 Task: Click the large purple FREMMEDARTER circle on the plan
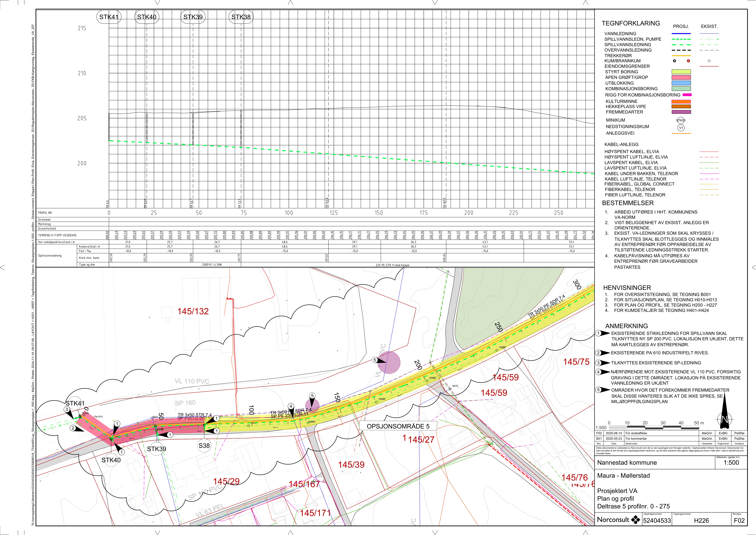point(389,362)
